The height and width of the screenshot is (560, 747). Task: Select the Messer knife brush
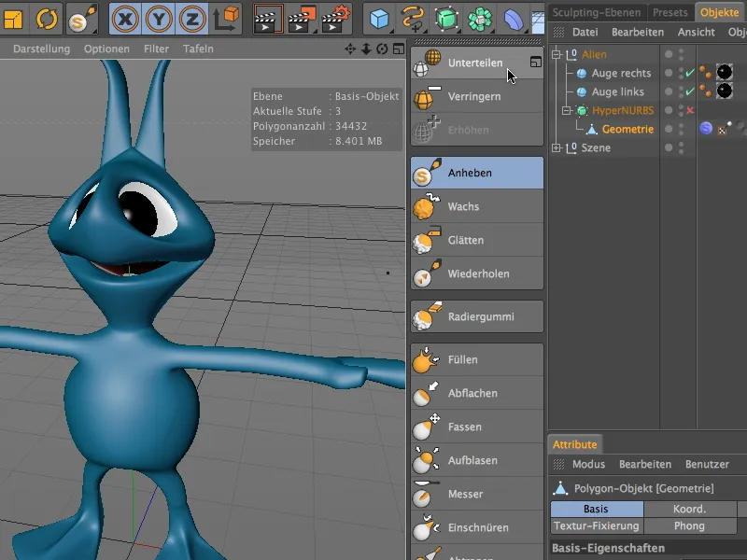476,495
